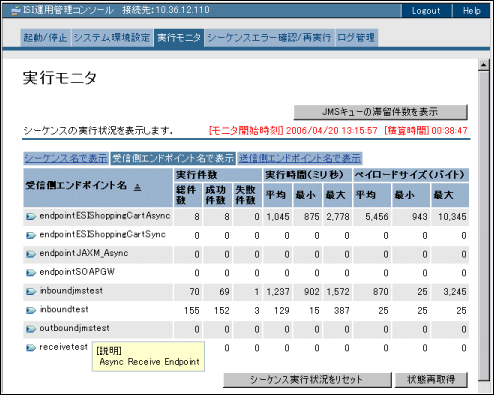Open the シーケンスエラー確認/再実行 tab

point(269,38)
